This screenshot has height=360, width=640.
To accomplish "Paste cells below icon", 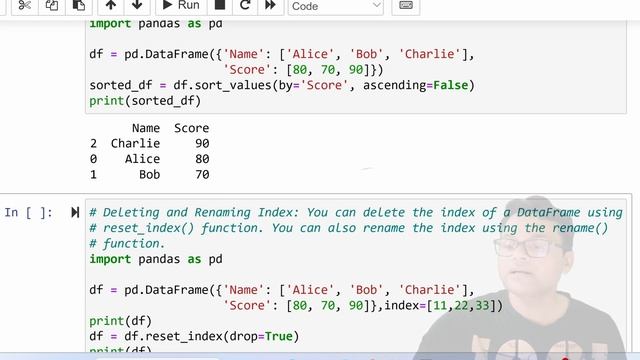I will click(x=78, y=6).
